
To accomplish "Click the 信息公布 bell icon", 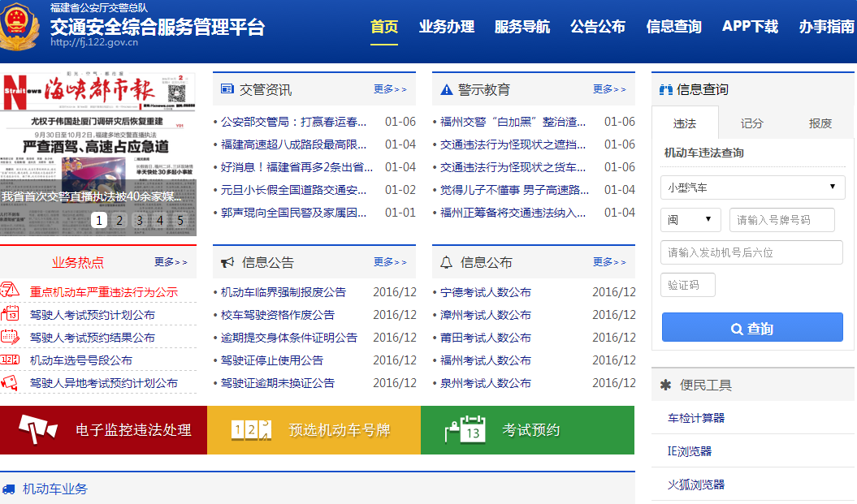I will point(446,263).
